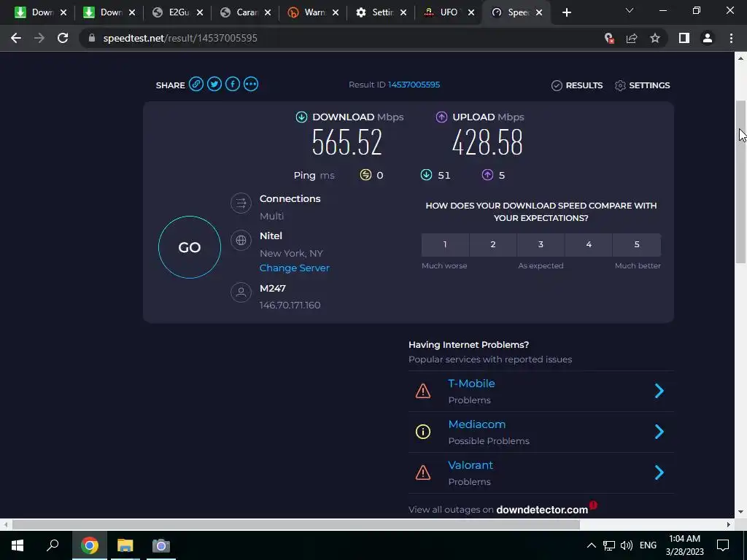Viewport: 747px width, 560px height.
Task: Switch to the Warn browser tab
Action: pyautogui.click(x=314, y=12)
